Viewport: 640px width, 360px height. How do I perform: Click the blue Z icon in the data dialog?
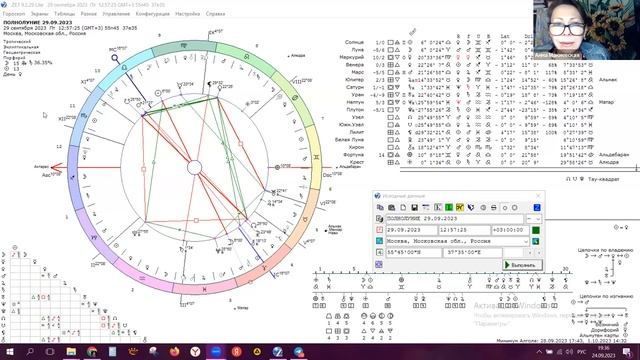click(x=537, y=207)
